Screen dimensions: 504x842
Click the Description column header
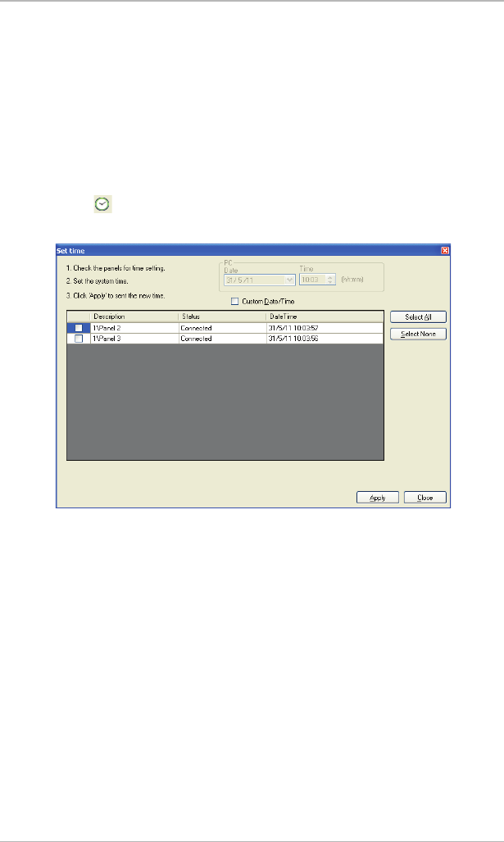pyautogui.click(x=134, y=316)
